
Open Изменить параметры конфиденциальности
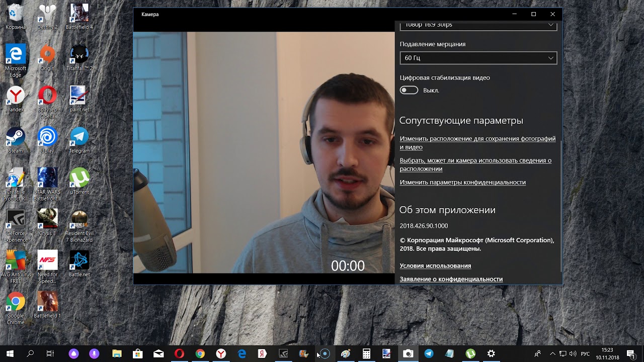click(462, 182)
